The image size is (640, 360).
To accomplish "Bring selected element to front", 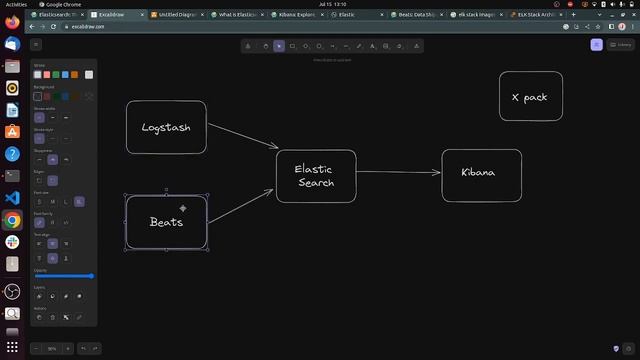I will [80, 296].
